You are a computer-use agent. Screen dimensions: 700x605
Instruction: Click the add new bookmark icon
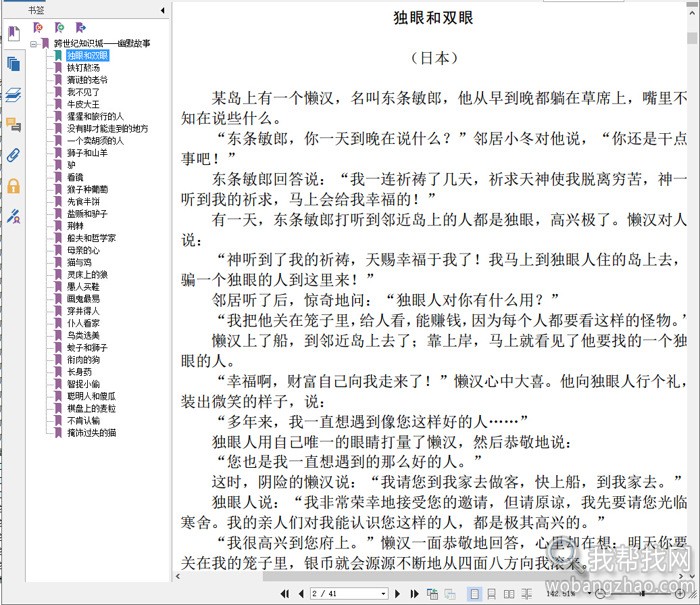click(59, 28)
